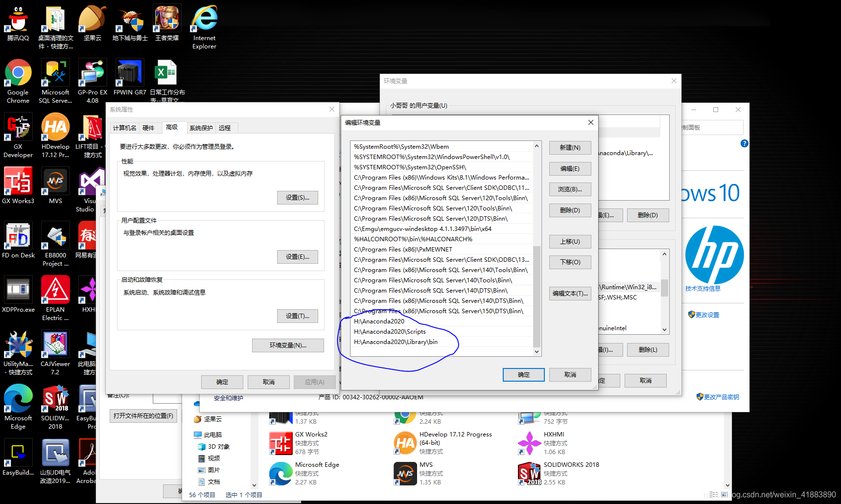841x504 pixels.
Task: Launch SOLIDWORKS 2018 desktop icon
Action: [x=55, y=407]
